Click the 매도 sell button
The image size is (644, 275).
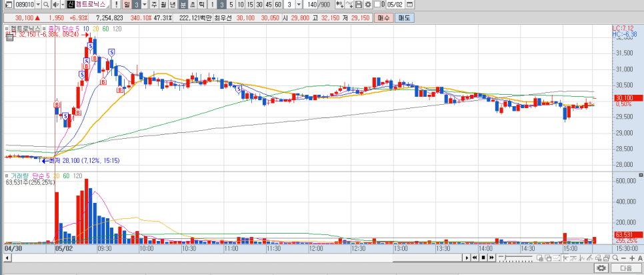tap(405, 17)
